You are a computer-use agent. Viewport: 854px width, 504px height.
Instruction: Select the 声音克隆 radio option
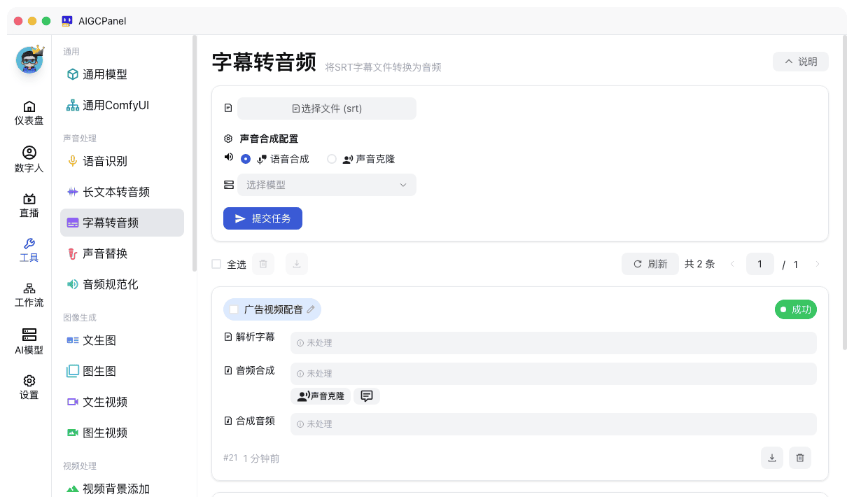pos(332,159)
